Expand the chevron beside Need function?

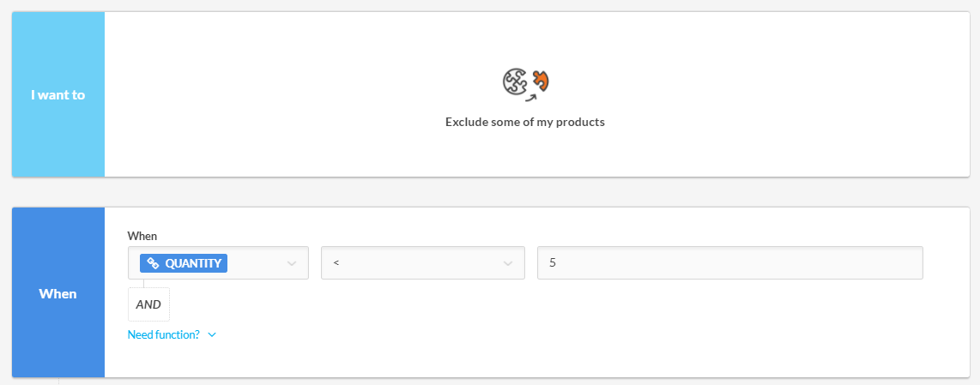click(212, 335)
